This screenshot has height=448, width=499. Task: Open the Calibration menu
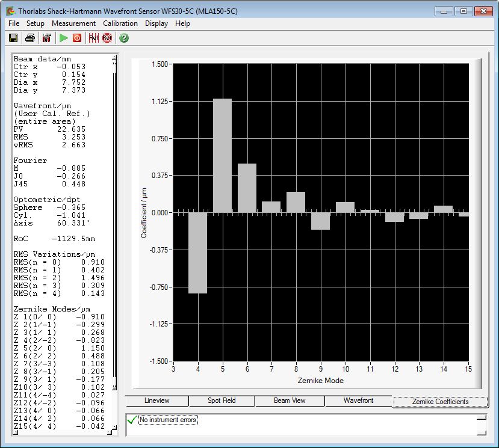[120, 23]
